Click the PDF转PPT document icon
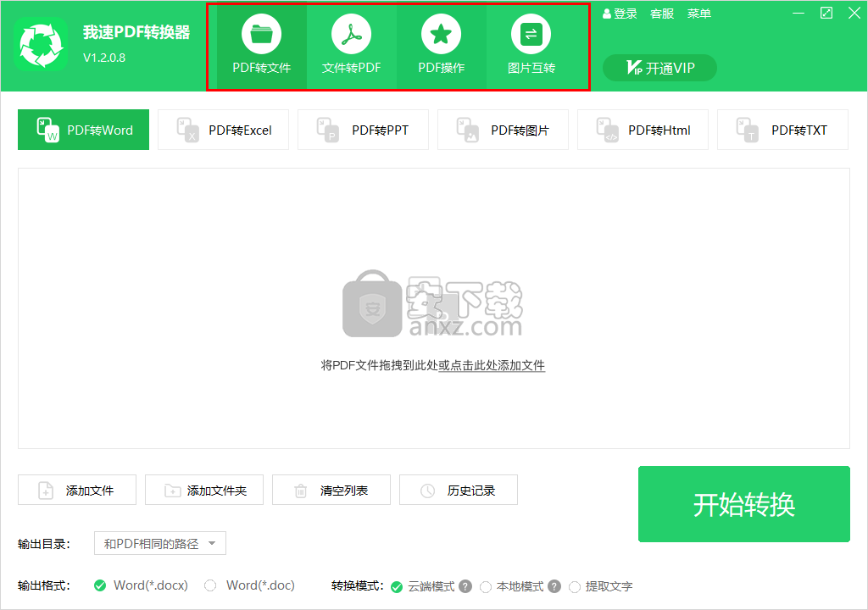The width and height of the screenshot is (868, 610). [327, 130]
